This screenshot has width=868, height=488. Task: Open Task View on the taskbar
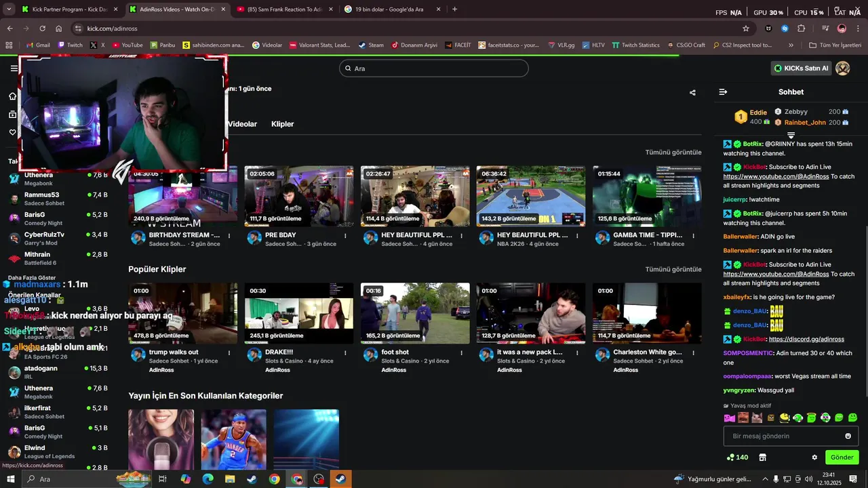(163, 479)
